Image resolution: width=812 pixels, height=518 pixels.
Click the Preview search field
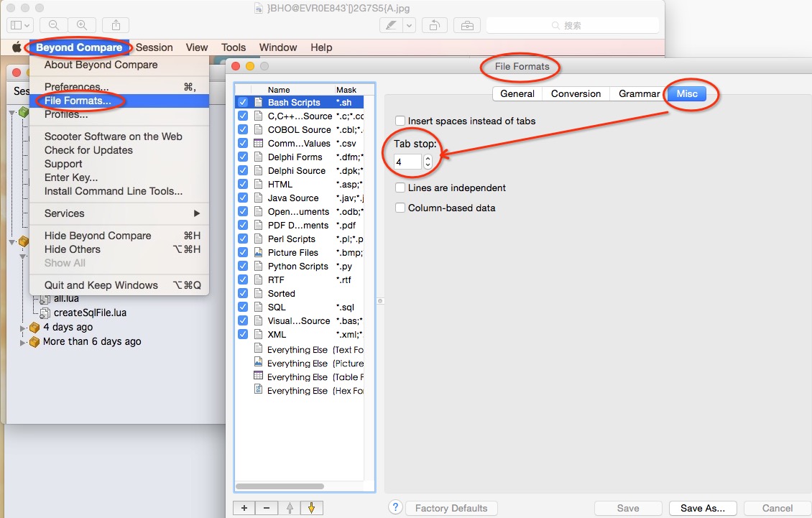(x=572, y=25)
